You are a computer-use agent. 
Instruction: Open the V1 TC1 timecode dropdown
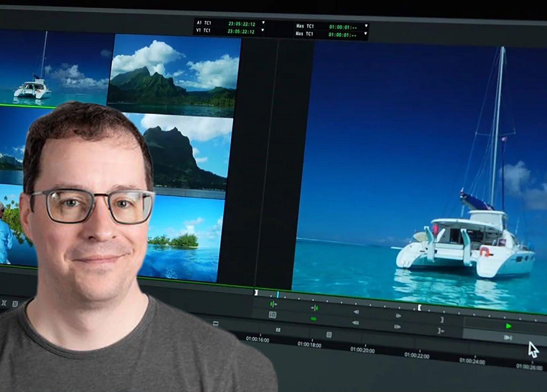(x=263, y=30)
